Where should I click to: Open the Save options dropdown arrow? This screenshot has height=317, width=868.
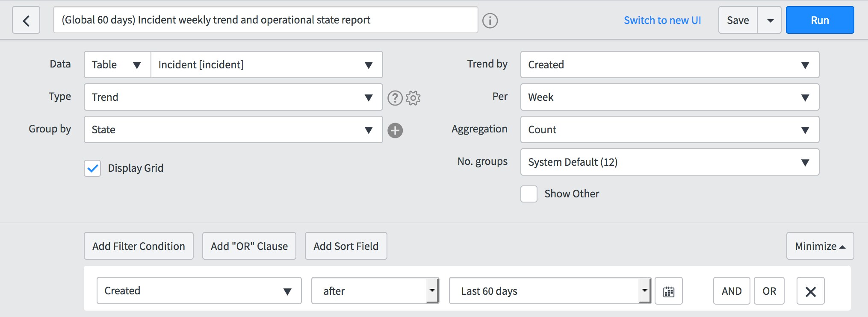pyautogui.click(x=770, y=20)
